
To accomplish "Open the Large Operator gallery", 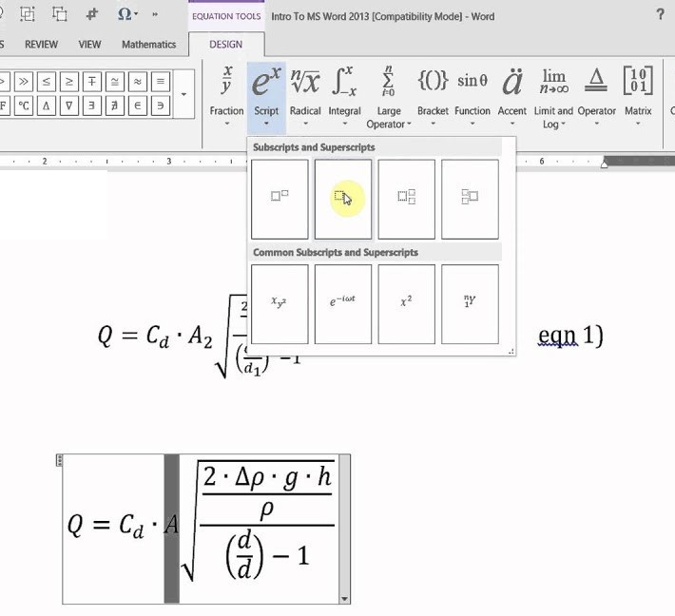I will pos(389,97).
